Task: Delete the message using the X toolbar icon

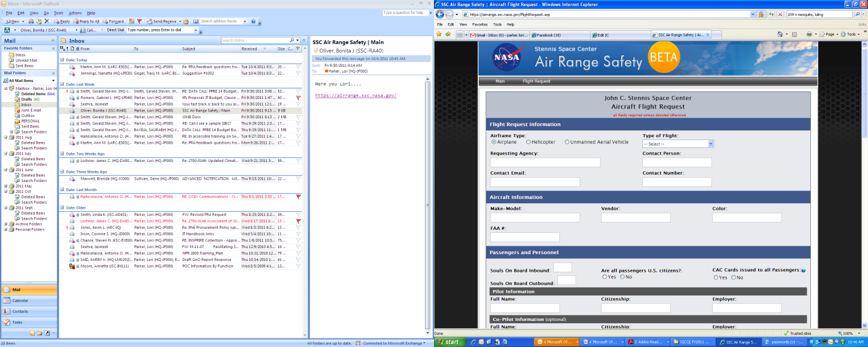Action: [x=47, y=21]
